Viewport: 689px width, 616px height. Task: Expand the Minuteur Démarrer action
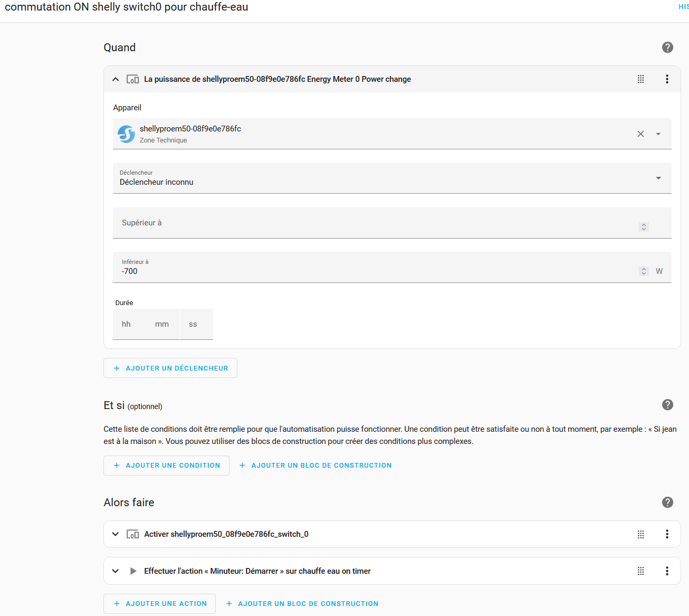[x=116, y=571]
